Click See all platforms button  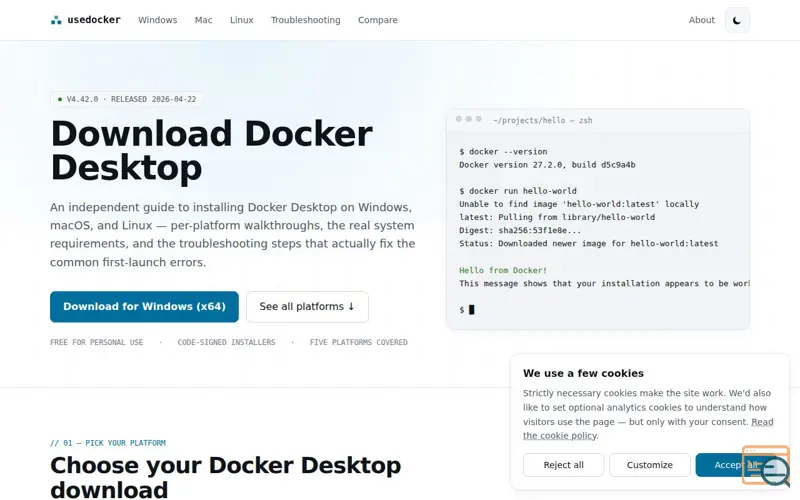pyautogui.click(x=307, y=307)
